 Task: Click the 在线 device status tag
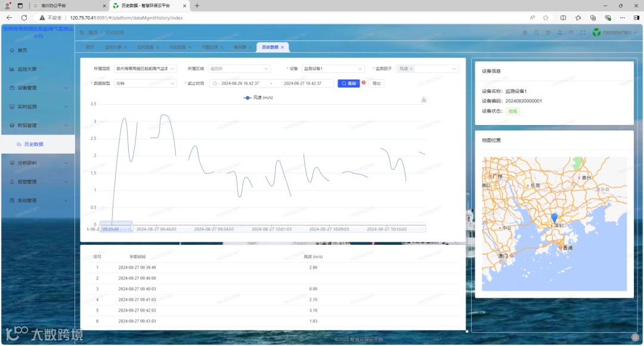click(x=513, y=111)
